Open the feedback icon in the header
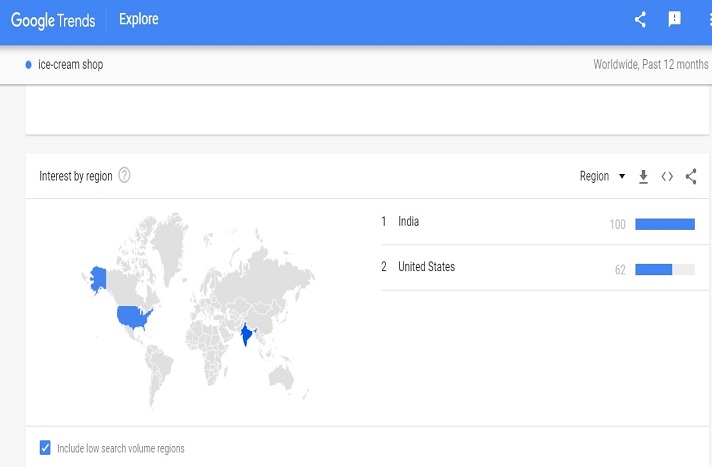 [674, 19]
